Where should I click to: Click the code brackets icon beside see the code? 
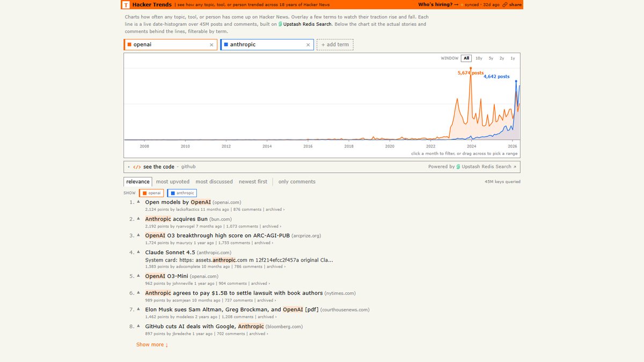click(x=137, y=167)
